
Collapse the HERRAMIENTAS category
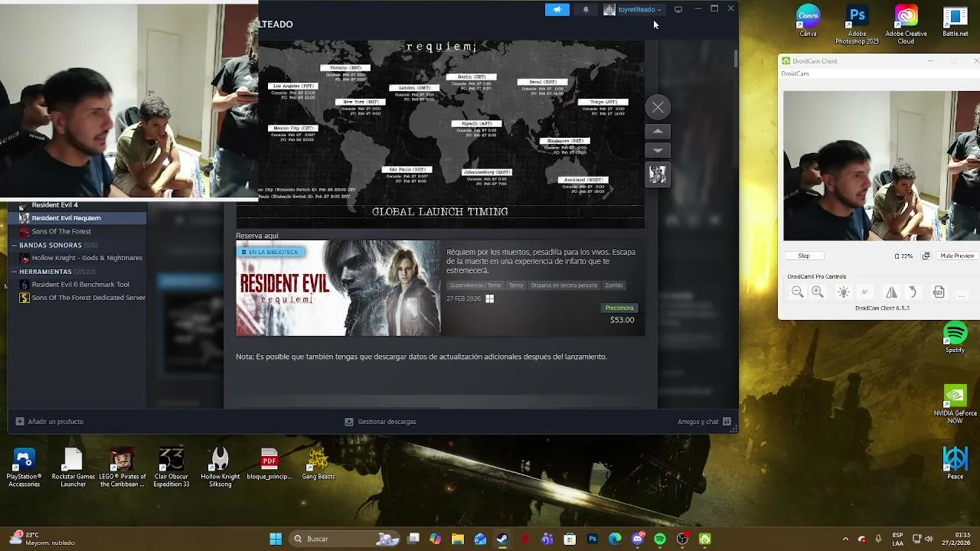pos(14,272)
